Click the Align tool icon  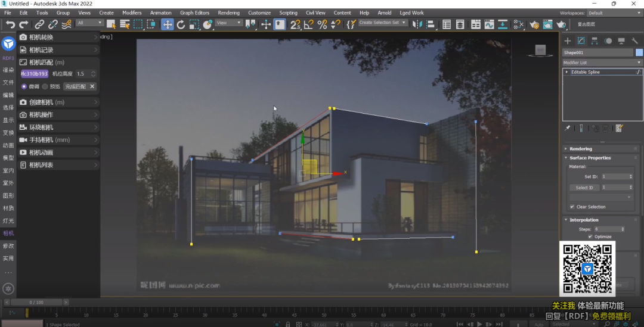tap(431, 24)
